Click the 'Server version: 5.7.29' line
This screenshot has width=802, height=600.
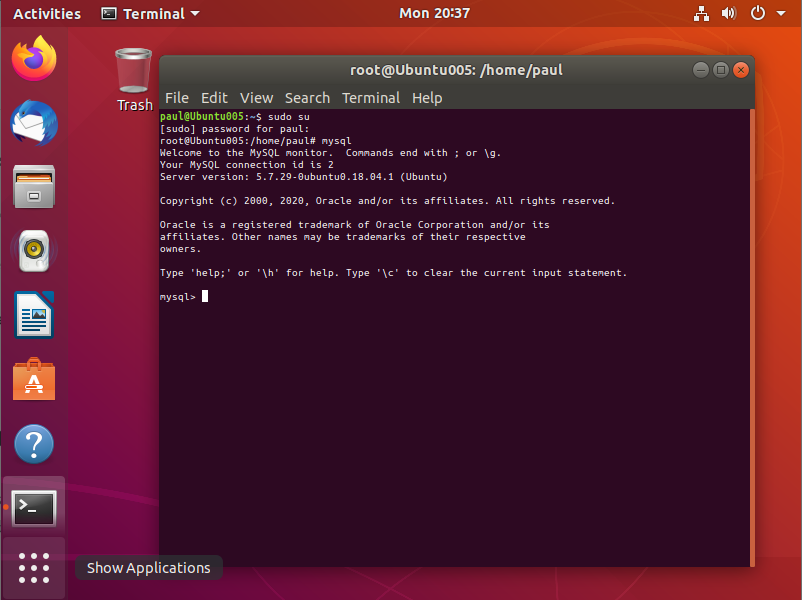coord(303,177)
